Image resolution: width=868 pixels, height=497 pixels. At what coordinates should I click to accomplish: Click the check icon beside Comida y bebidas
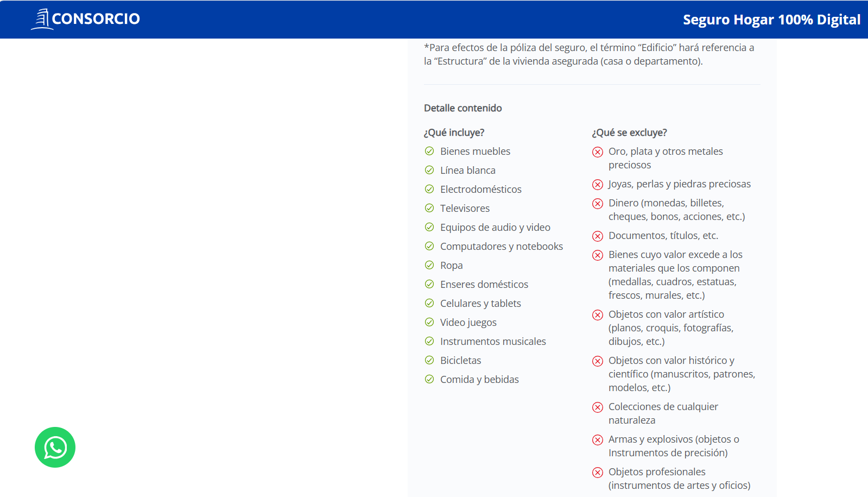(x=429, y=379)
